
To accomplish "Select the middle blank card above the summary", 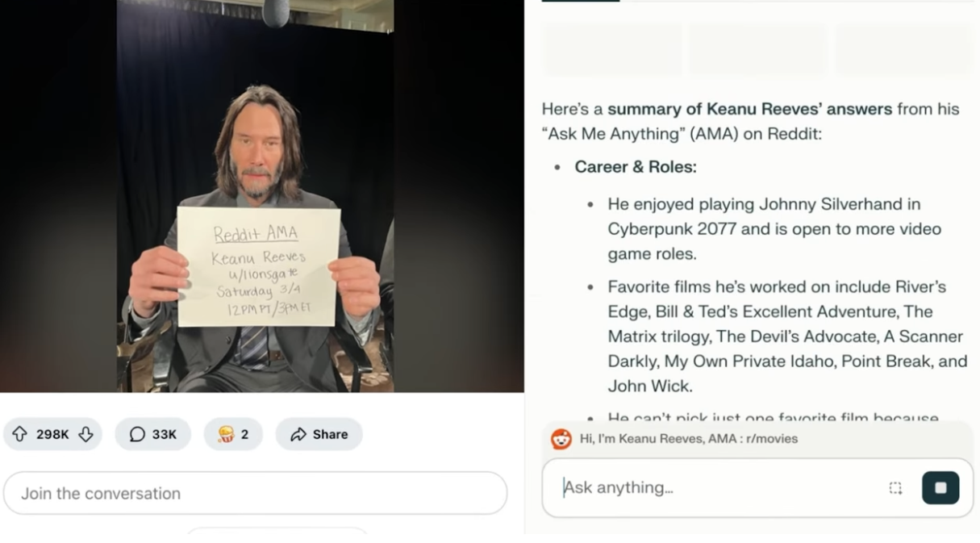I will click(x=757, y=50).
